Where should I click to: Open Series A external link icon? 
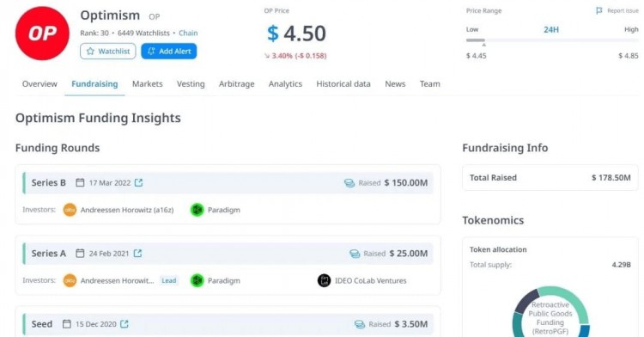[x=137, y=253]
